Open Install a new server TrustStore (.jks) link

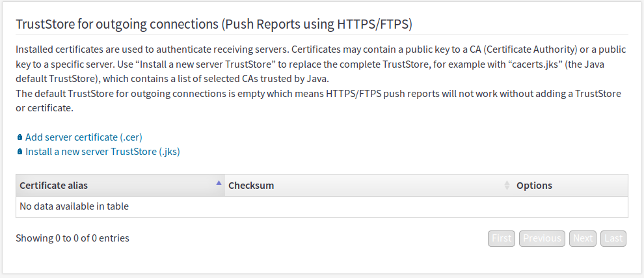pos(103,152)
